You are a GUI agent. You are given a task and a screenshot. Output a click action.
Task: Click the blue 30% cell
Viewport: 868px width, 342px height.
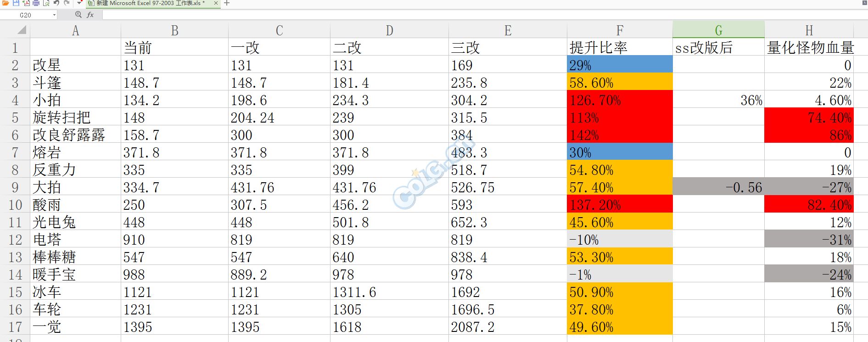(x=620, y=152)
